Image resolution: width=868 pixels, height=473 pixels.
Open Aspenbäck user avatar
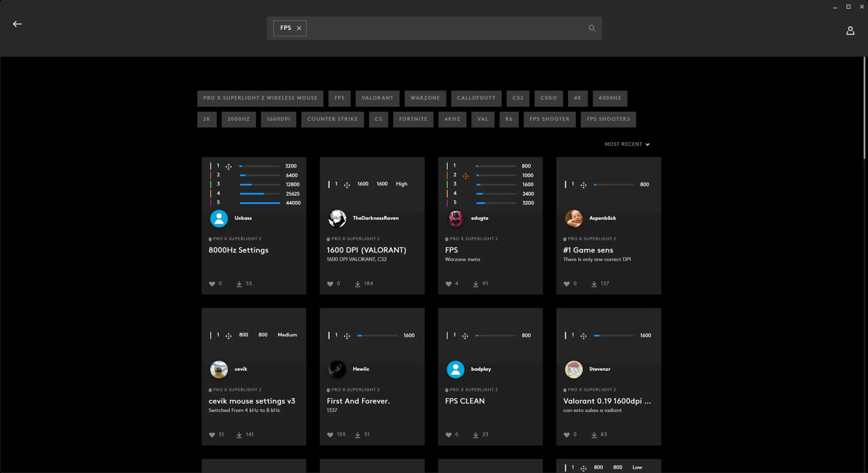(x=574, y=218)
